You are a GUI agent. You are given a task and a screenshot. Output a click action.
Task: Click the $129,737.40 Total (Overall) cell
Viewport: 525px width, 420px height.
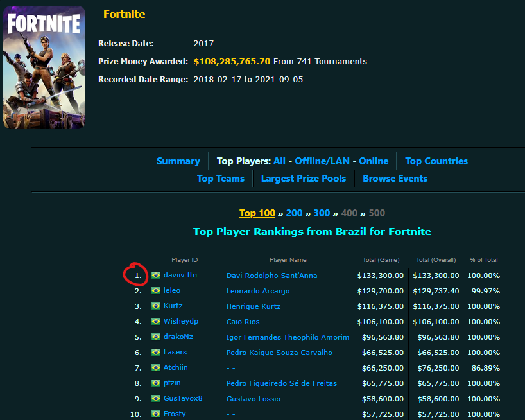click(x=436, y=291)
